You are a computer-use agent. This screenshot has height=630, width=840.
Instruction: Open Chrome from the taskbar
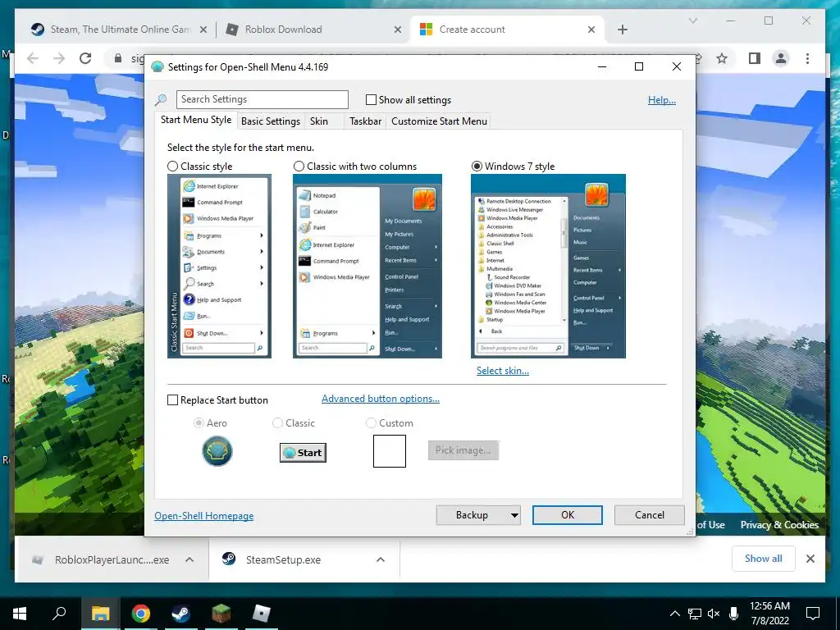(140, 614)
